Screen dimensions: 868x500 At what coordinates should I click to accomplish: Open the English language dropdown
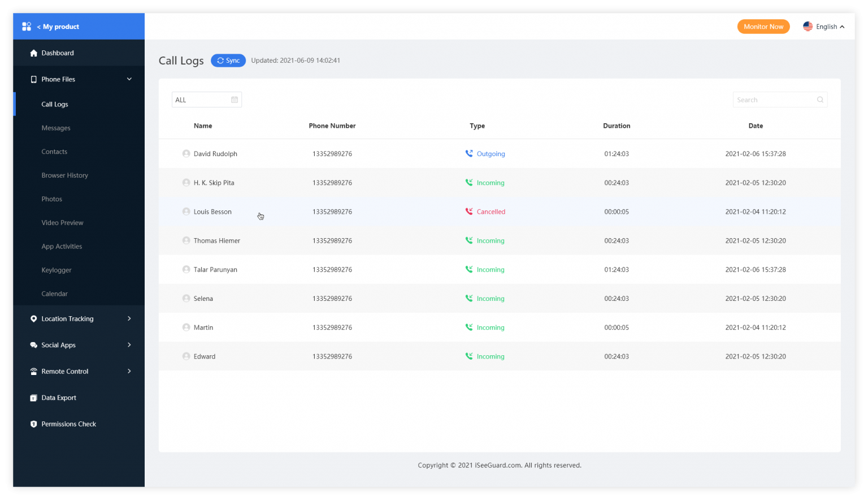(x=826, y=26)
